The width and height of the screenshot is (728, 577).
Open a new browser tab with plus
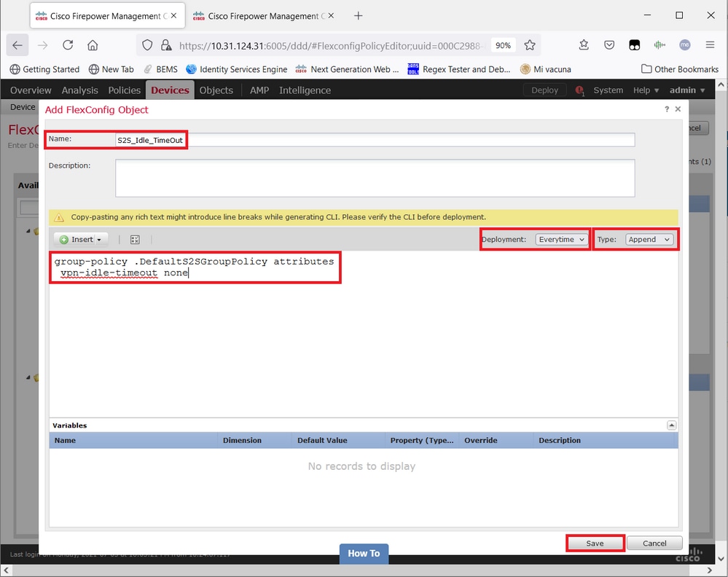pos(358,16)
